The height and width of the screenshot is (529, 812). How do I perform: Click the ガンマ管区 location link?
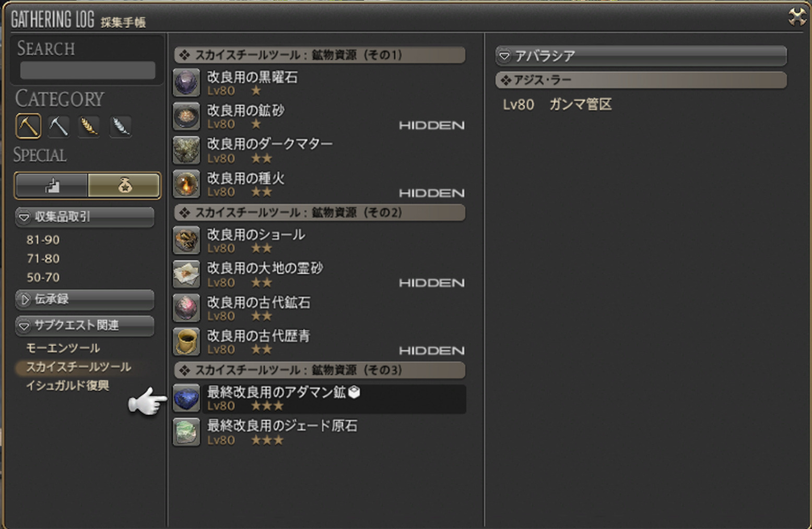pos(580,104)
